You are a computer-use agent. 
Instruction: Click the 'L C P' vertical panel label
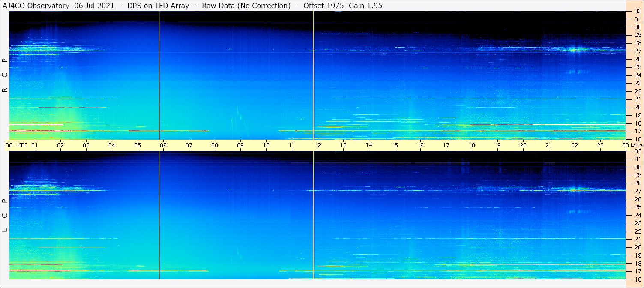(5, 216)
